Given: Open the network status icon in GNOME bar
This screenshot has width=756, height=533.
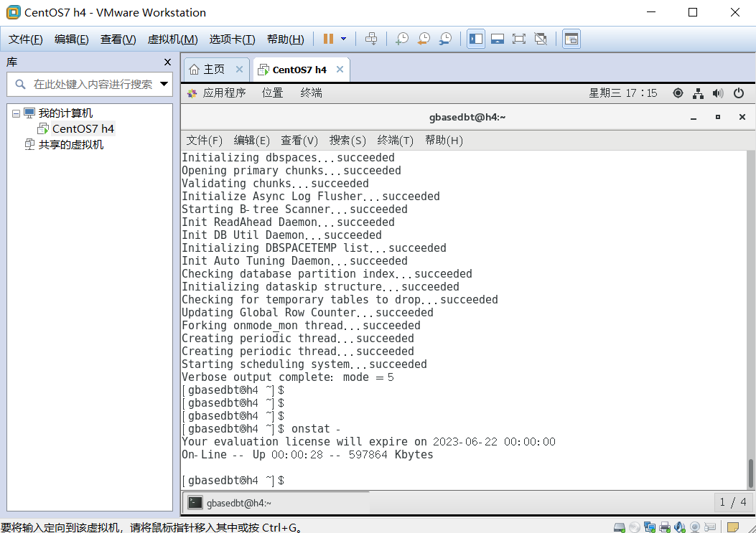Looking at the screenshot, I should click(698, 93).
